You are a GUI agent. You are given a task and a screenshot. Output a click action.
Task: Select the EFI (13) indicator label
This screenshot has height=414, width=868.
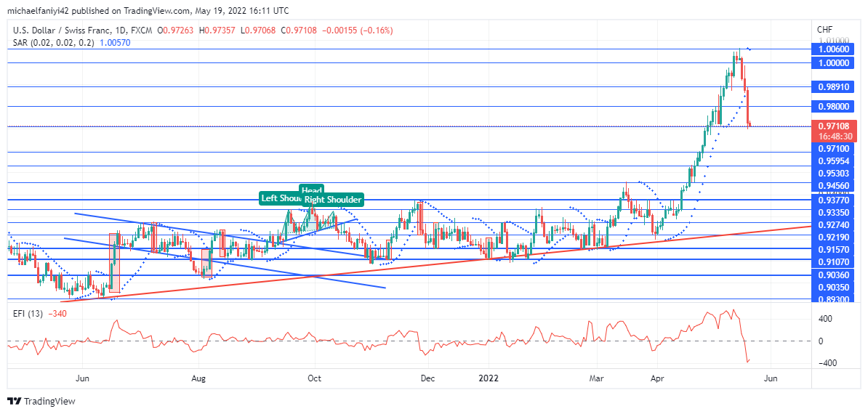point(27,313)
